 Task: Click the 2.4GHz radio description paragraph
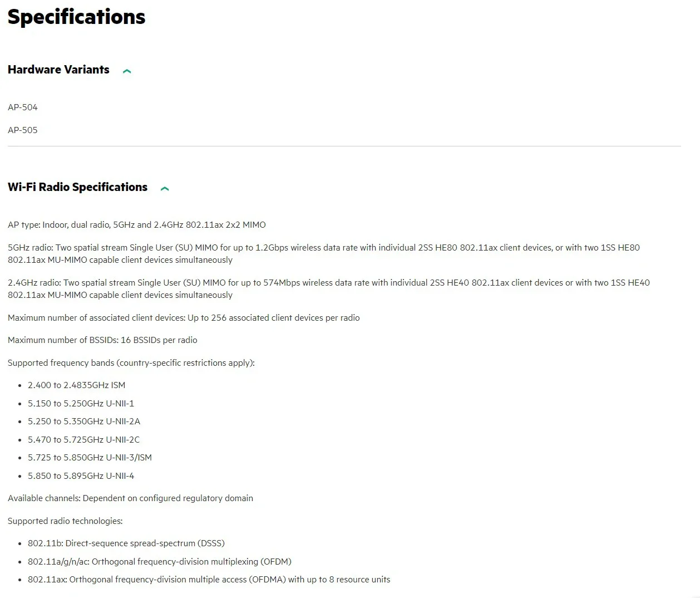[329, 288]
